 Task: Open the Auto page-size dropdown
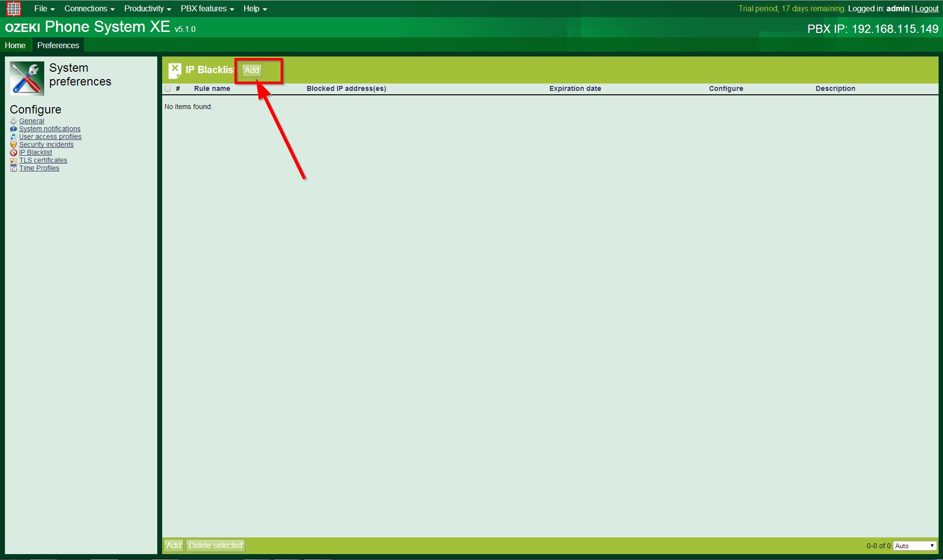[914, 546]
